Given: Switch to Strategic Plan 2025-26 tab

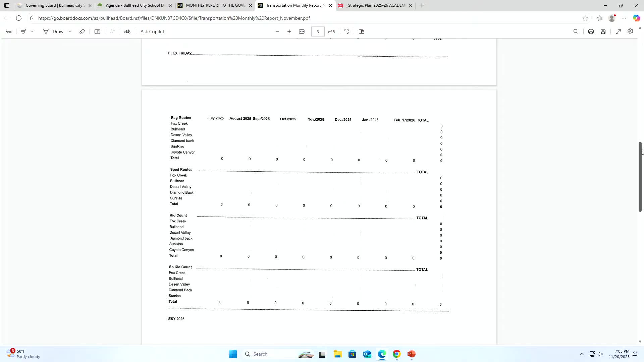Looking at the screenshot, I should point(376,5).
